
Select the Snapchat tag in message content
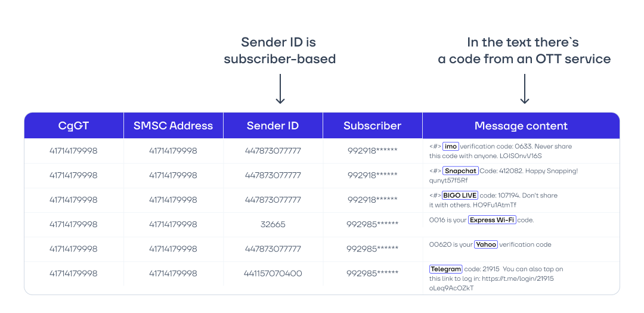(460, 171)
